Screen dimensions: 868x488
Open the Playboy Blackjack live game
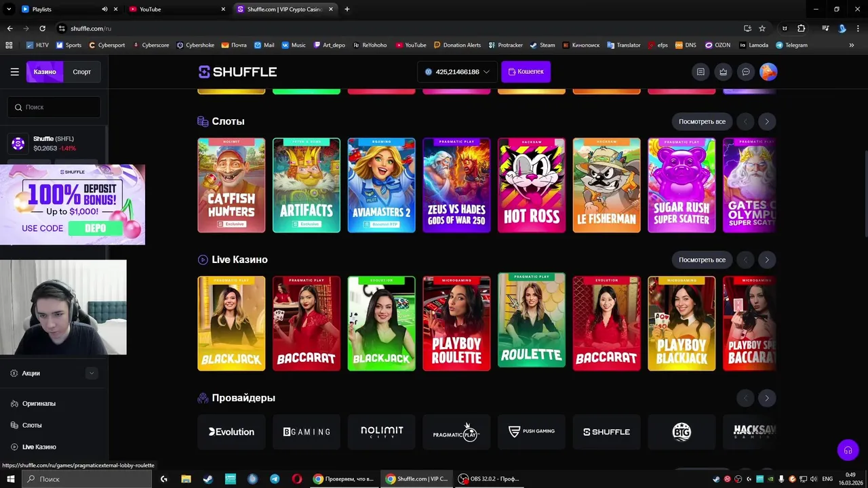tap(682, 323)
